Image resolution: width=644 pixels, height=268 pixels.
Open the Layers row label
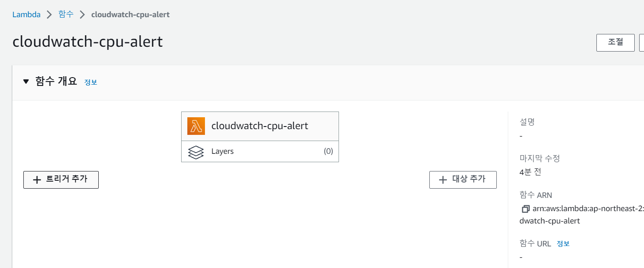click(x=223, y=152)
